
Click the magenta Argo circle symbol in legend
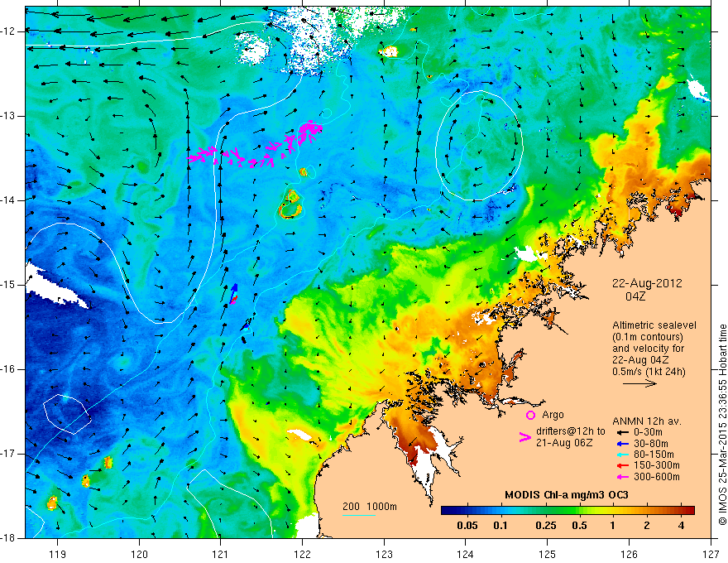pyautogui.click(x=530, y=415)
